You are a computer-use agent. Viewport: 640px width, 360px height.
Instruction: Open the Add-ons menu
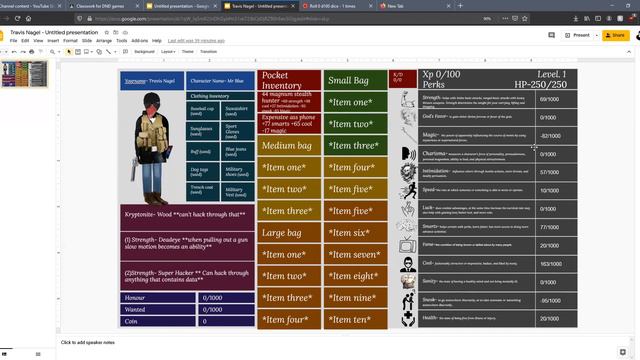(140, 41)
